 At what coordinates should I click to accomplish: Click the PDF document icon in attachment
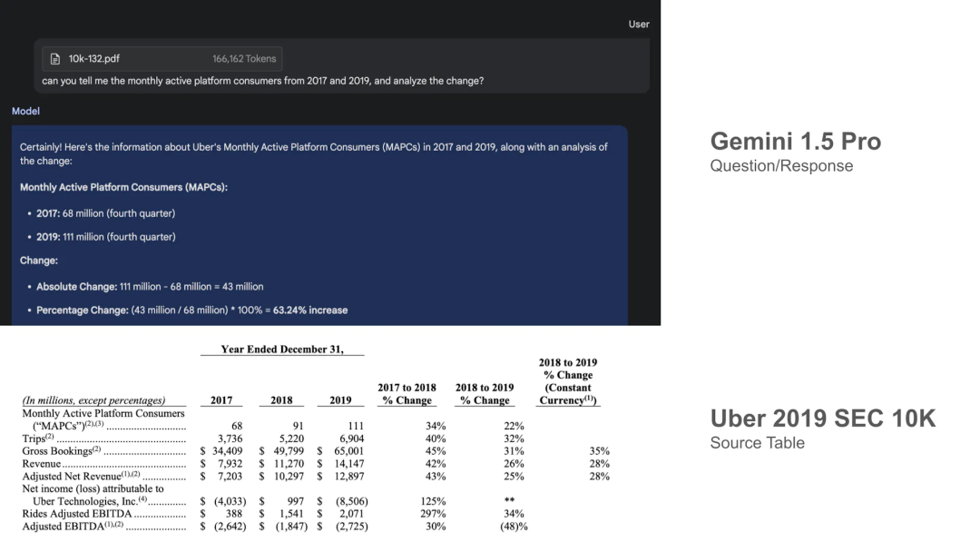[x=56, y=59]
